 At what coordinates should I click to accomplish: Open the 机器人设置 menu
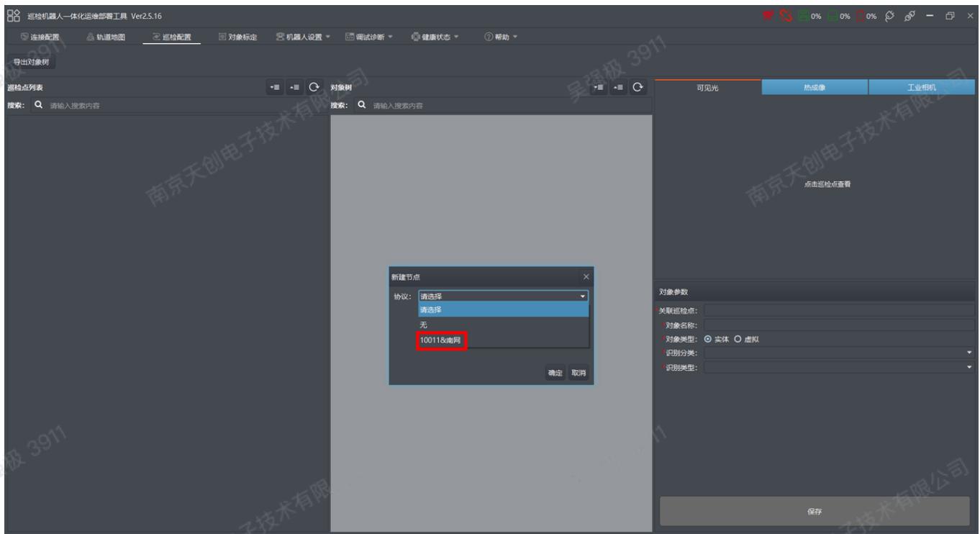pyautogui.click(x=303, y=37)
